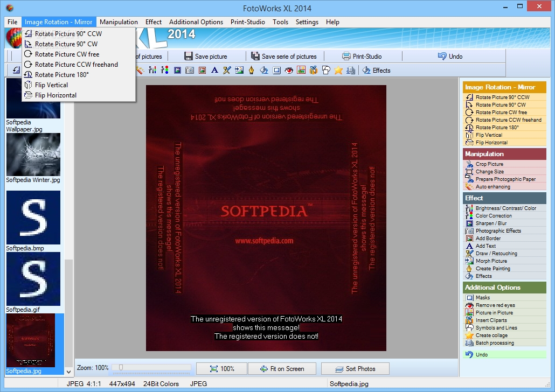Click the Zoom slider handle

point(121,368)
